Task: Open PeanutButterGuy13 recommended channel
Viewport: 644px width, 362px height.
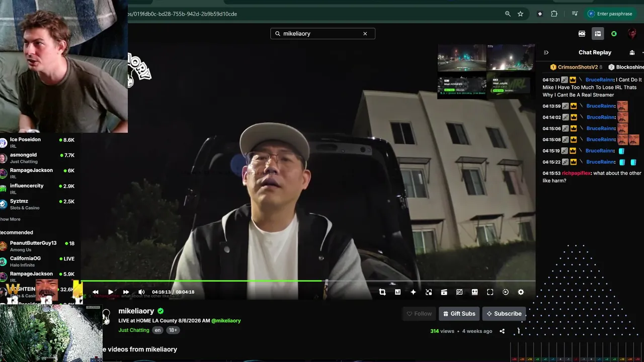Action: click(x=38, y=246)
